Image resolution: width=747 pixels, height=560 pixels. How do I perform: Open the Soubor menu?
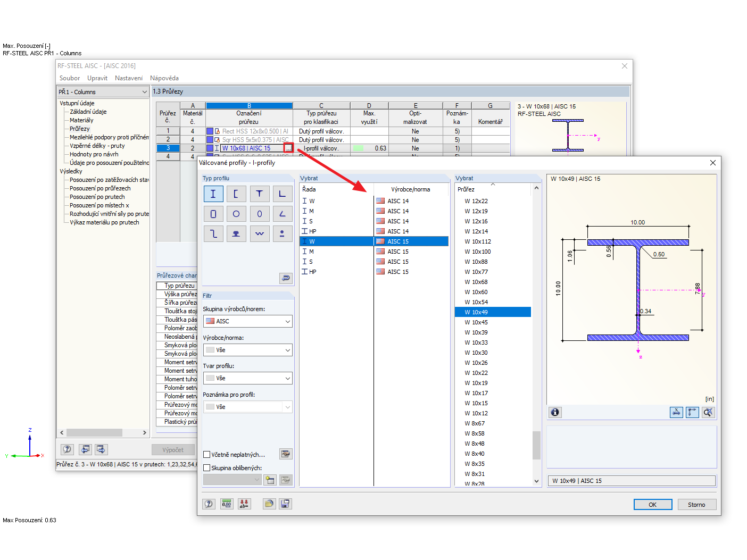[x=70, y=78]
